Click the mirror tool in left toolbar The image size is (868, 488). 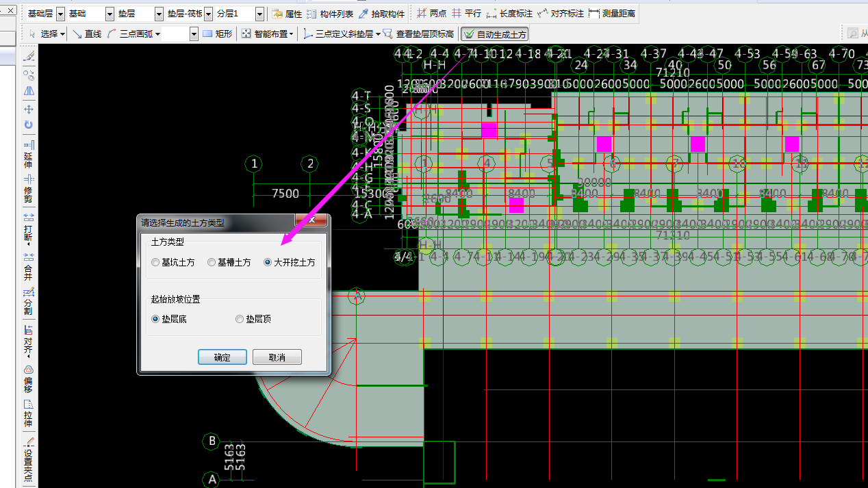coord(29,91)
